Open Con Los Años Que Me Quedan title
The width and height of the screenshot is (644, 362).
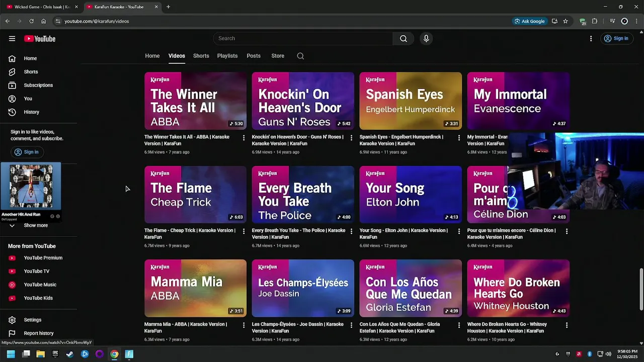tap(400, 328)
